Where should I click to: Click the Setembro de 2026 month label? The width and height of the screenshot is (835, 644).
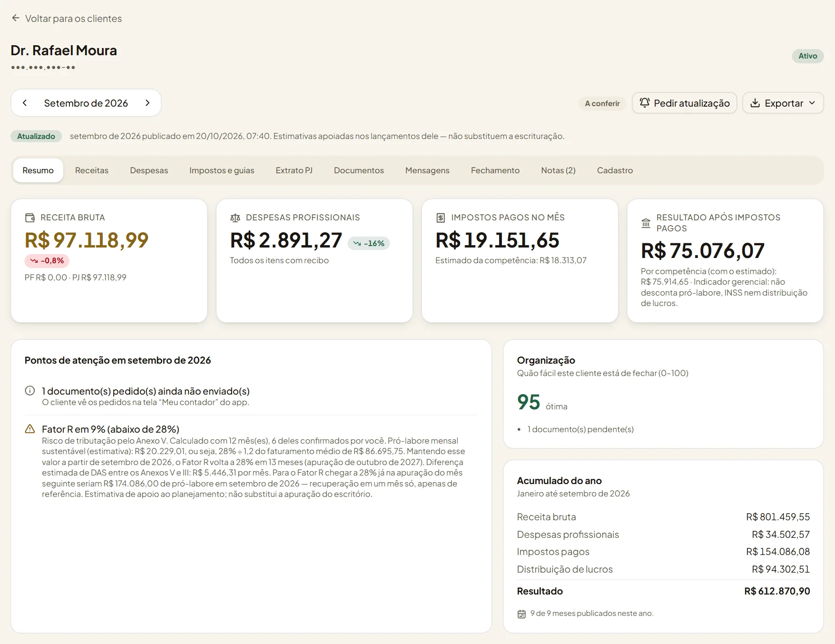(86, 103)
